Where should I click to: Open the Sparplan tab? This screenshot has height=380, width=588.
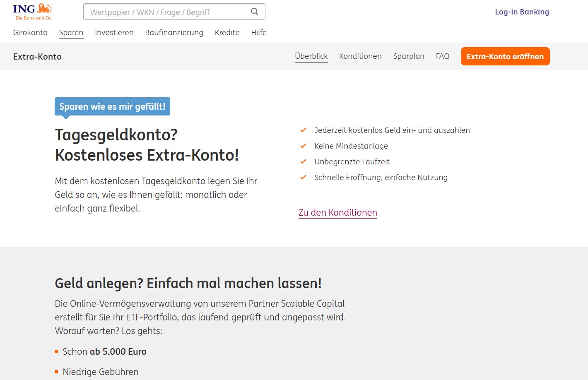(409, 56)
